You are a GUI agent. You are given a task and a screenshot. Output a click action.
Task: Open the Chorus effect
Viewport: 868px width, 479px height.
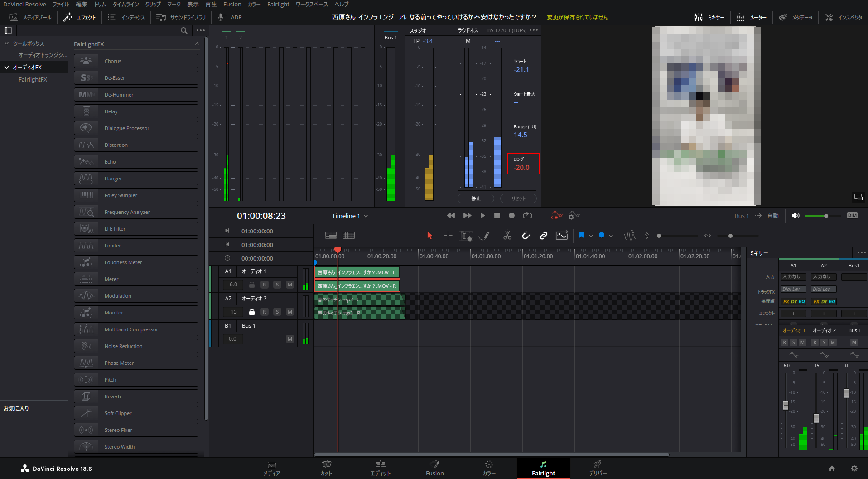coord(136,61)
